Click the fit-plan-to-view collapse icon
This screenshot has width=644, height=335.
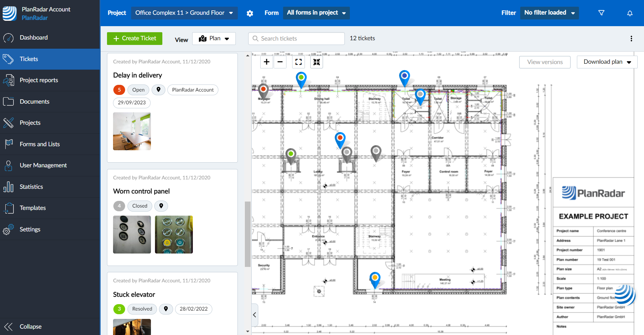[316, 62]
